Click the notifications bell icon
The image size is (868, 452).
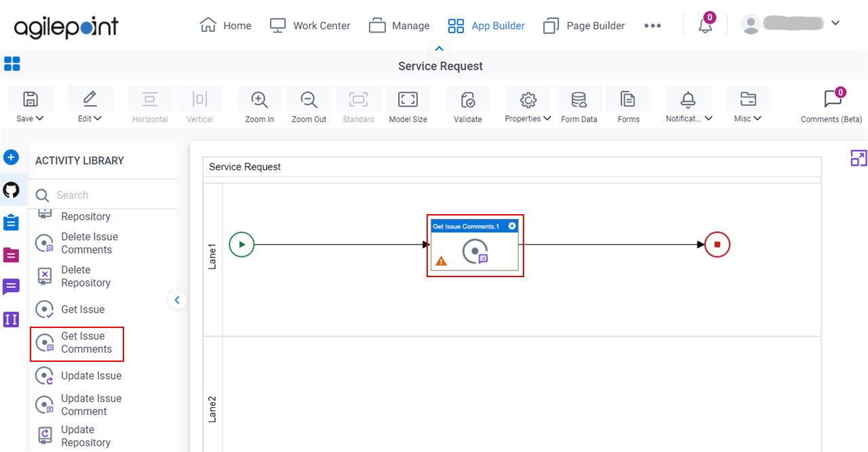click(x=705, y=25)
